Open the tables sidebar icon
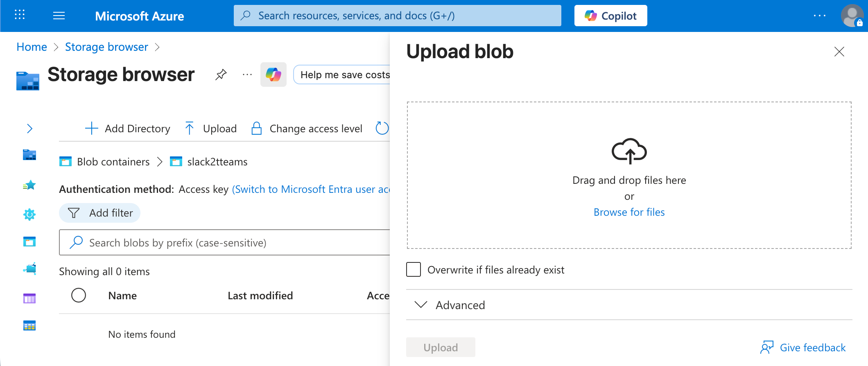The image size is (868, 366). point(29,325)
